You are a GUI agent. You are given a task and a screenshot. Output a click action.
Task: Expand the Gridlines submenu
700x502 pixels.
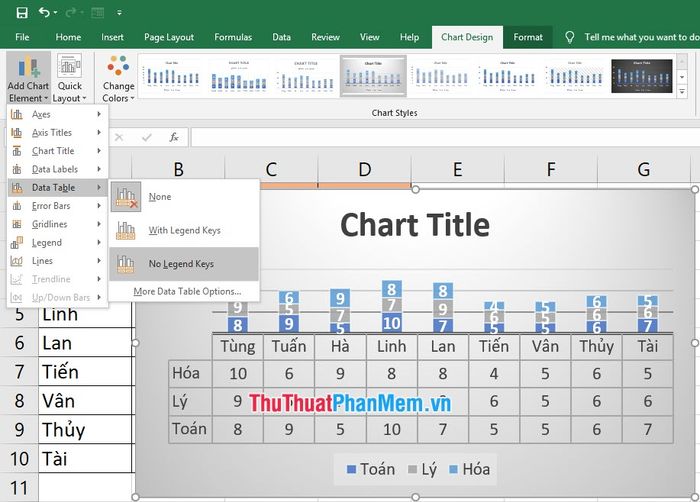tap(57, 224)
